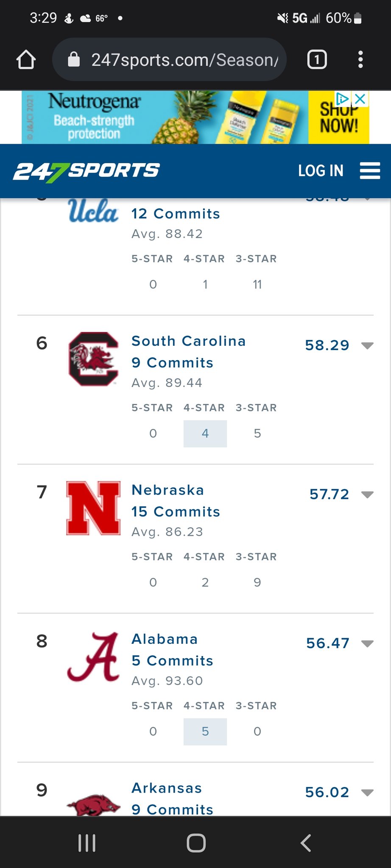
Task: Tap the browser home icon
Action: point(26,59)
